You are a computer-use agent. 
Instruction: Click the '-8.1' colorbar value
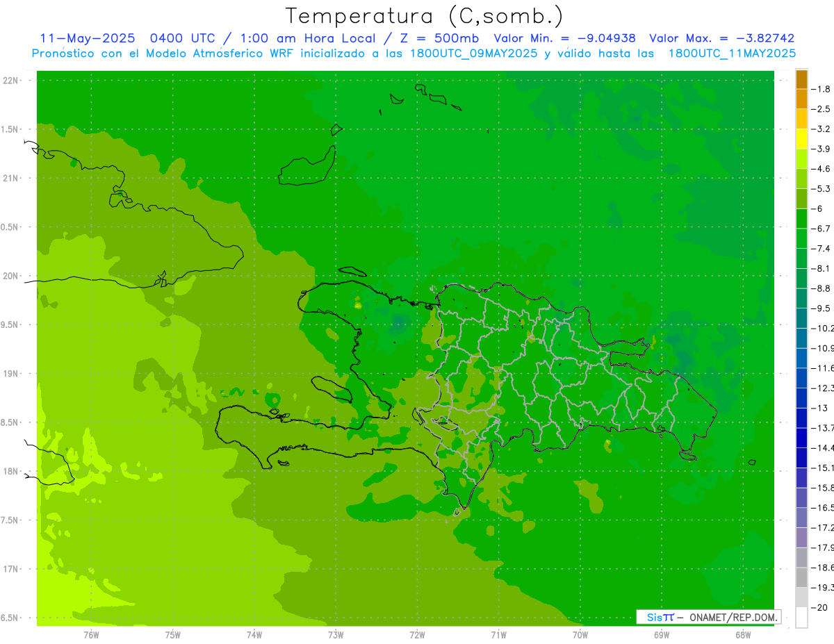[821, 268]
